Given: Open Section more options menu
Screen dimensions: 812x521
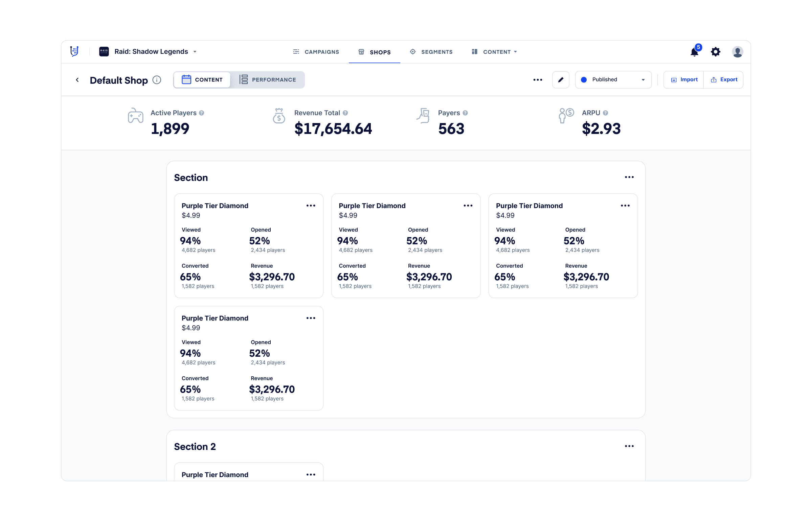Looking at the screenshot, I should pos(629,177).
